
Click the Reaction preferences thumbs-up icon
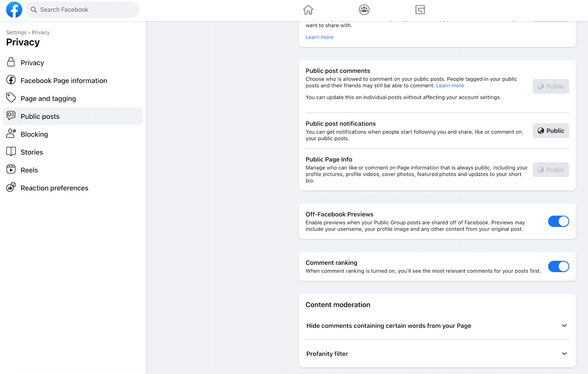pyautogui.click(x=11, y=187)
